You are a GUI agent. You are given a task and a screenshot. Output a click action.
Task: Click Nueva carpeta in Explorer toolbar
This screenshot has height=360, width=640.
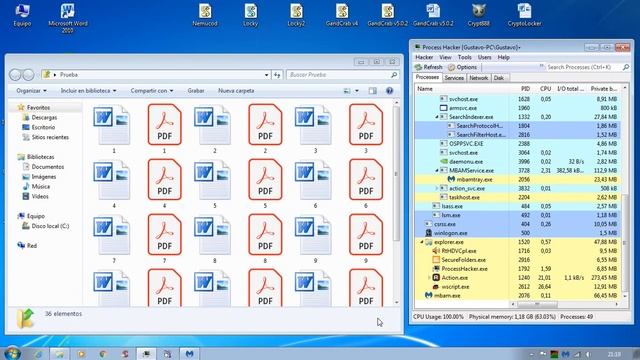pyautogui.click(x=236, y=91)
